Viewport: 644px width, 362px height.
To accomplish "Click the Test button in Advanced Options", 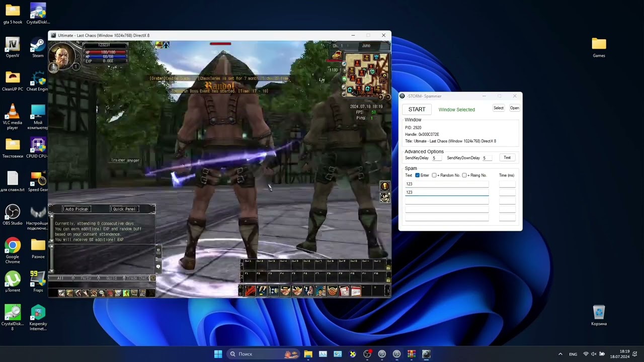I will pos(507,158).
